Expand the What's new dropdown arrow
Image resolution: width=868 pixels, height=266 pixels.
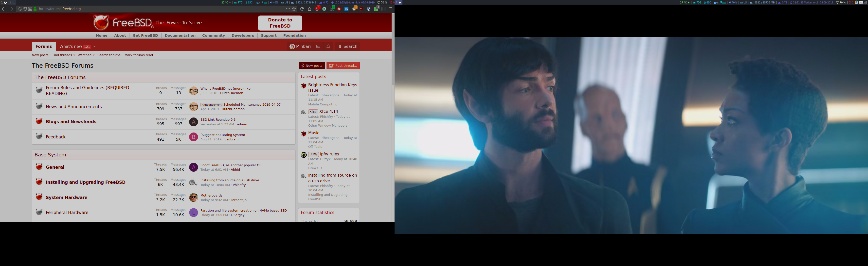coord(95,47)
